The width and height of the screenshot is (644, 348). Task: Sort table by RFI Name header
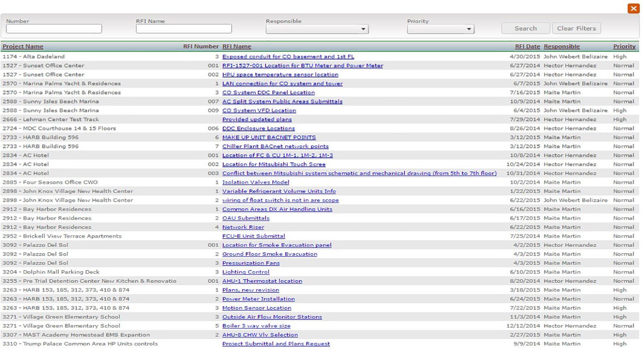point(237,46)
